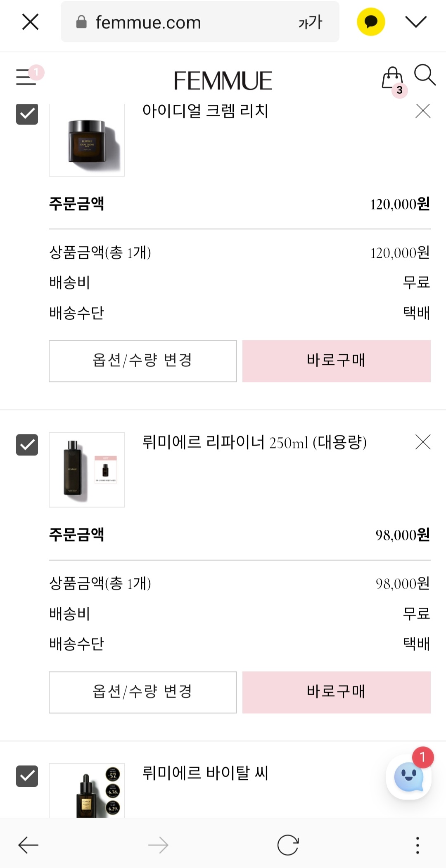The height and width of the screenshot is (868, 446).
Task: Click 바로구매 for 뤼미에르 리파이너
Action: pos(337,692)
